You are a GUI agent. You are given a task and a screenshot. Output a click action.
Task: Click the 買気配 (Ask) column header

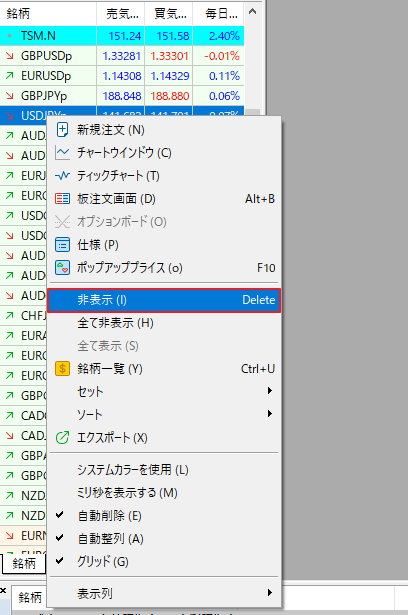pos(169,14)
